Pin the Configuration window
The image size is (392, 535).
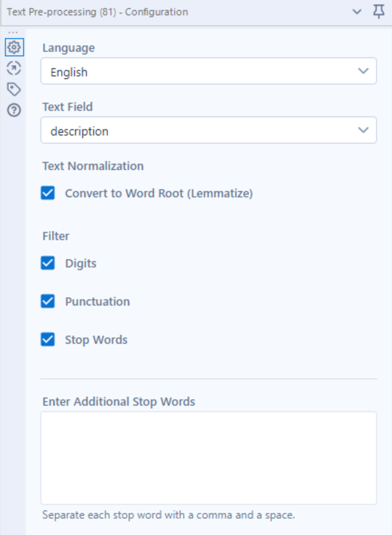[379, 12]
